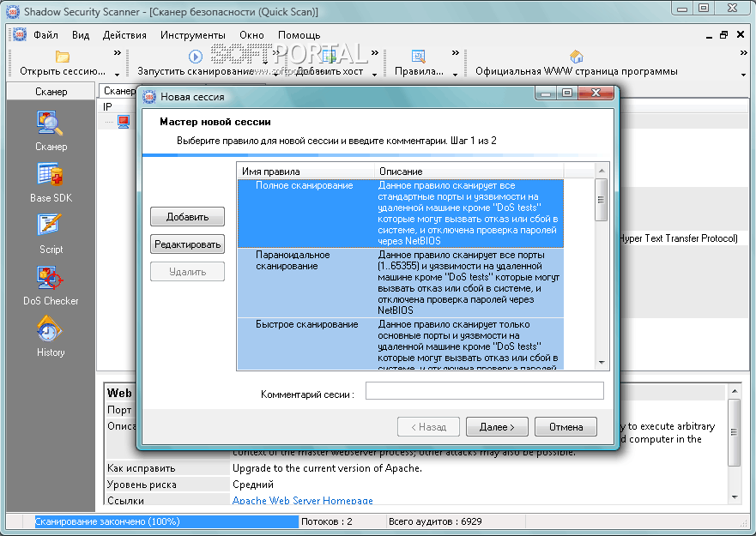Screen dimensions: 756x536
Task: Click the Всего аудитов : 6929 status entry
Action: coord(435,521)
